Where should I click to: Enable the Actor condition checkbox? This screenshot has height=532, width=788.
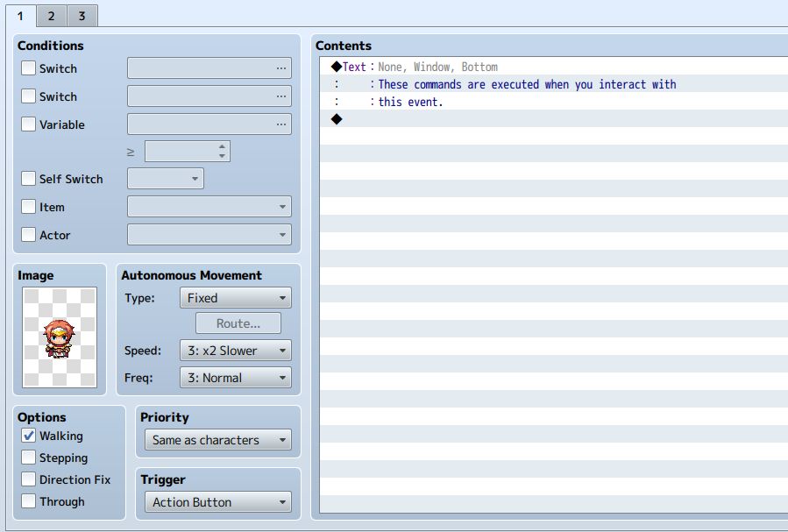pyautogui.click(x=29, y=235)
